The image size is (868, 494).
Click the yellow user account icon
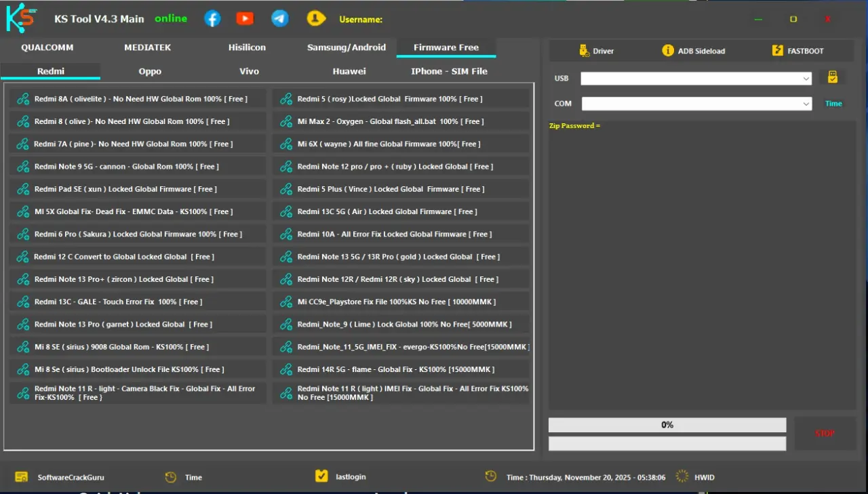pos(315,19)
